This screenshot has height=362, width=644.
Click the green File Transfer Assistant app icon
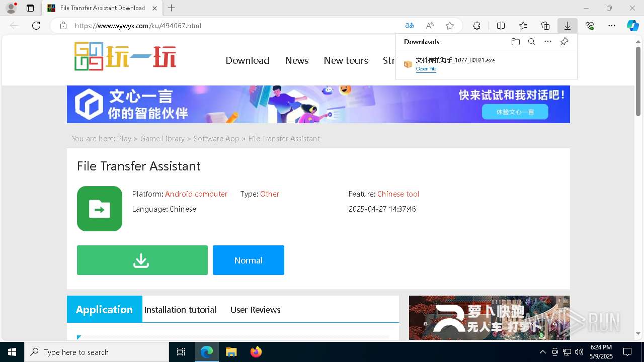tap(100, 209)
